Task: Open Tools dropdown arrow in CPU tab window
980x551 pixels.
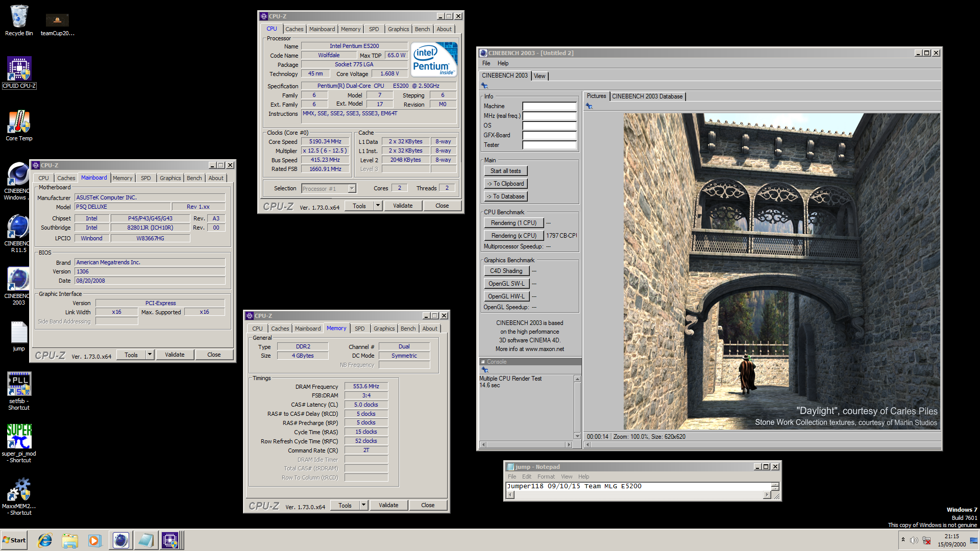Action: [x=378, y=206]
